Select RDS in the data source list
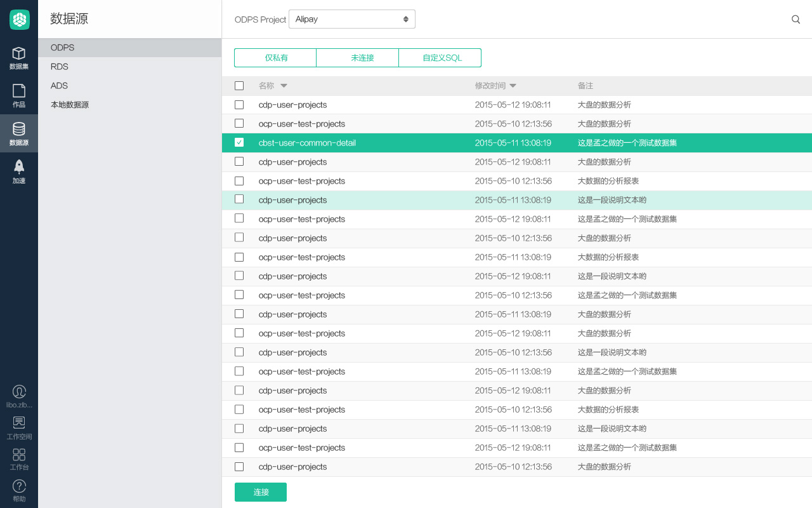812x508 pixels. click(60, 67)
